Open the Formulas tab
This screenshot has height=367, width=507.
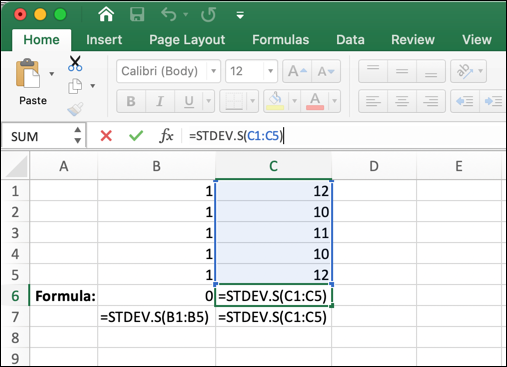point(281,40)
